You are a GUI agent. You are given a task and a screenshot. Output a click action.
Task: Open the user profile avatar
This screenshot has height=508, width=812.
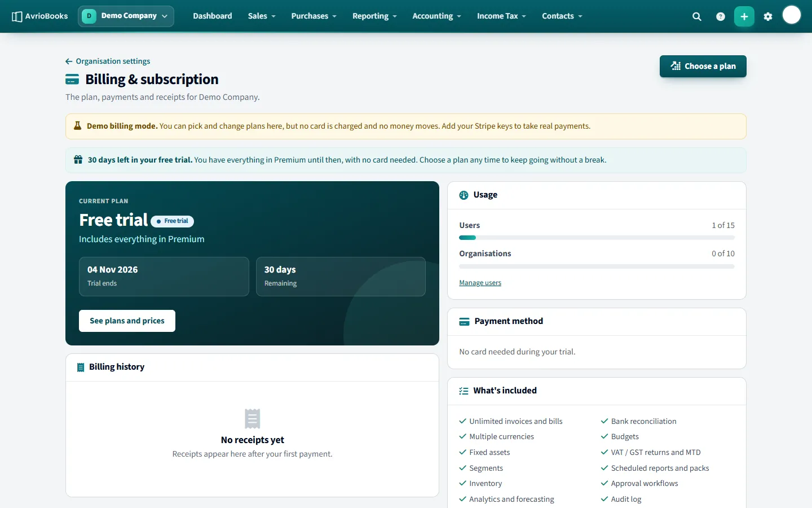[792, 15]
